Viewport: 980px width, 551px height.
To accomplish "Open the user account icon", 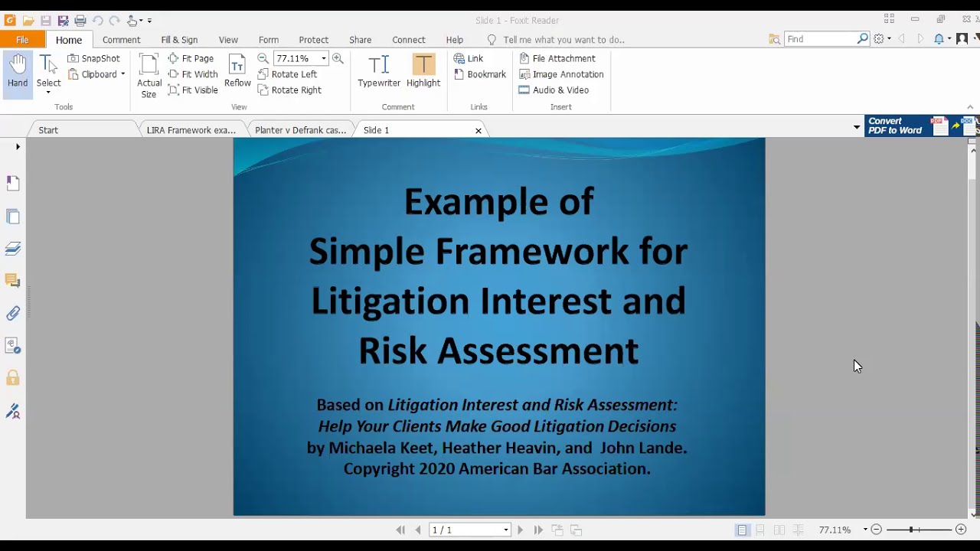I will pos(962,39).
